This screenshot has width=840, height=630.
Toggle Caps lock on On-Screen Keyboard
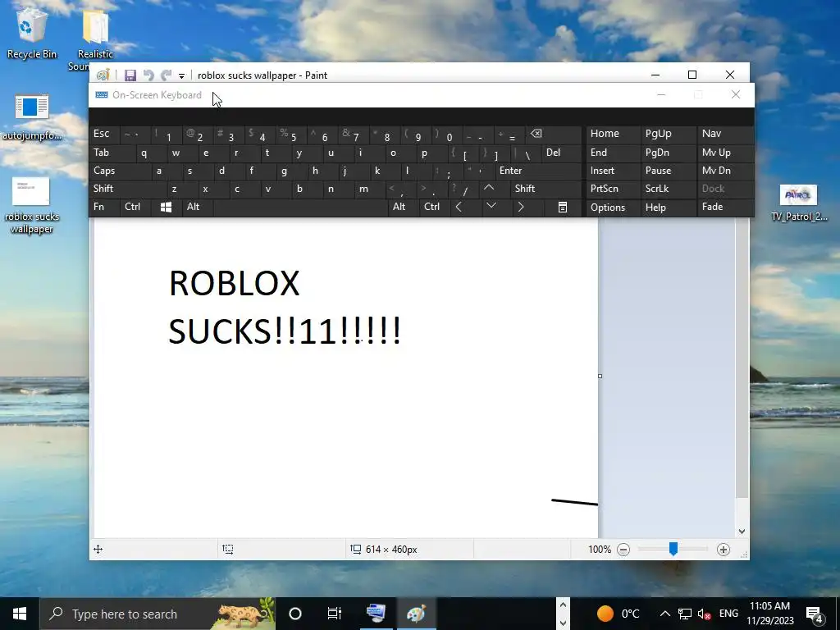(120, 171)
